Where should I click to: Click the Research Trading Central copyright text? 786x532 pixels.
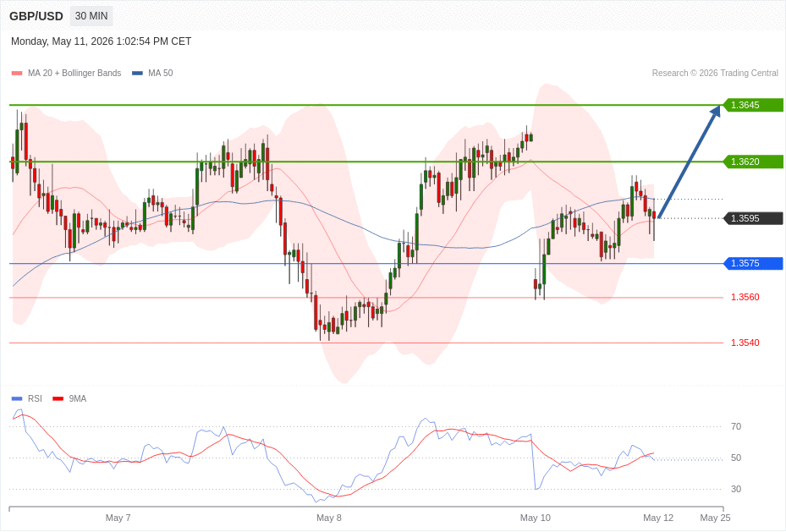coord(715,73)
